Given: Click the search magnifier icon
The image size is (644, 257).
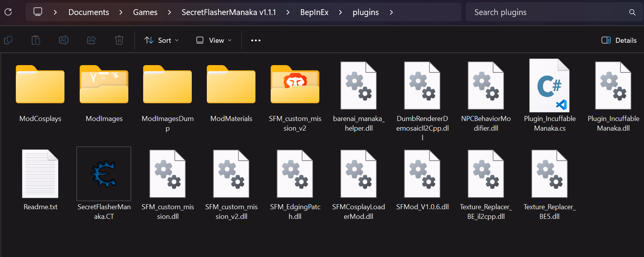Looking at the screenshot, I should click(632, 12).
